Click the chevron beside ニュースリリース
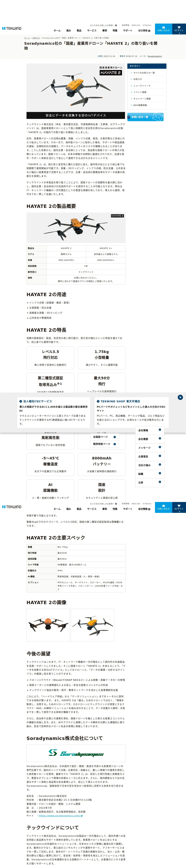 pos(131,86)
